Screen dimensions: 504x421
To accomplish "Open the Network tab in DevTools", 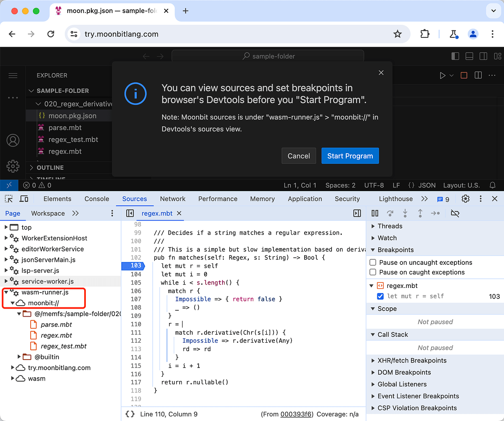I will point(172,199).
